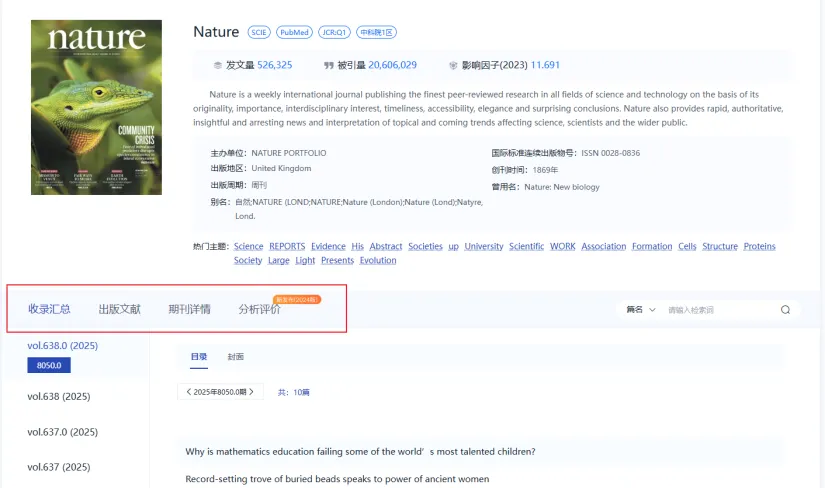Open the Structure topic link
The image size is (825, 488).
[x=720, y=246]
